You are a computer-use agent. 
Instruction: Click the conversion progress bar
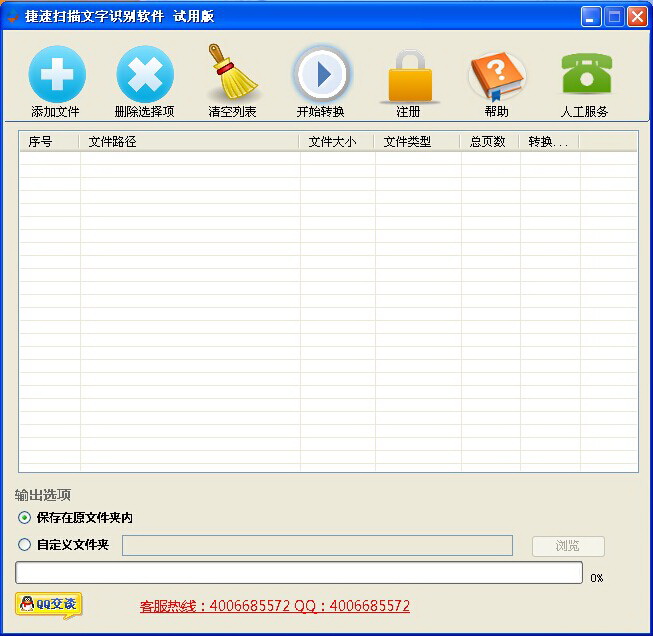point(299,573)
